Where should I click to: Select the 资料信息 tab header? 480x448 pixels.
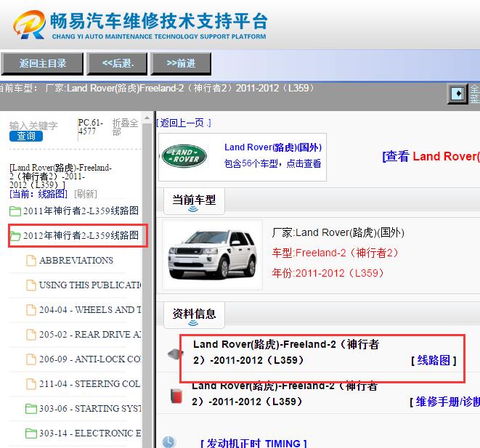(194, 314)
